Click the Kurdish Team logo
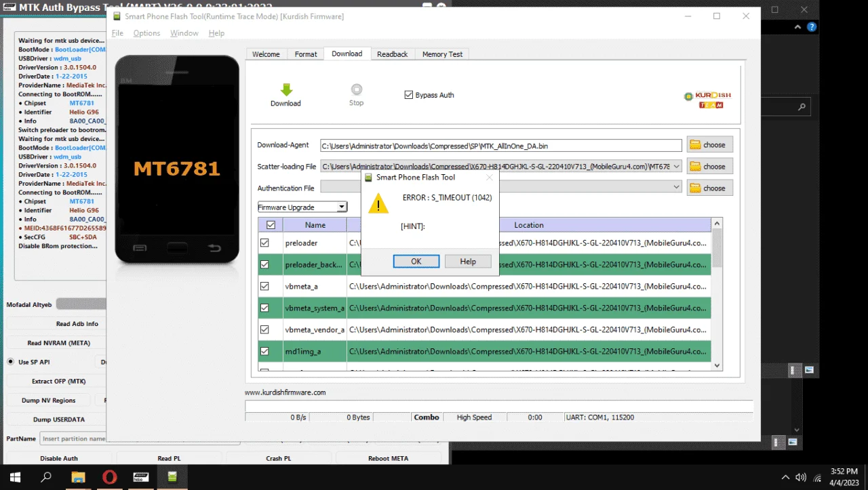This screenshot has width=868, height=490. (707, 100)
